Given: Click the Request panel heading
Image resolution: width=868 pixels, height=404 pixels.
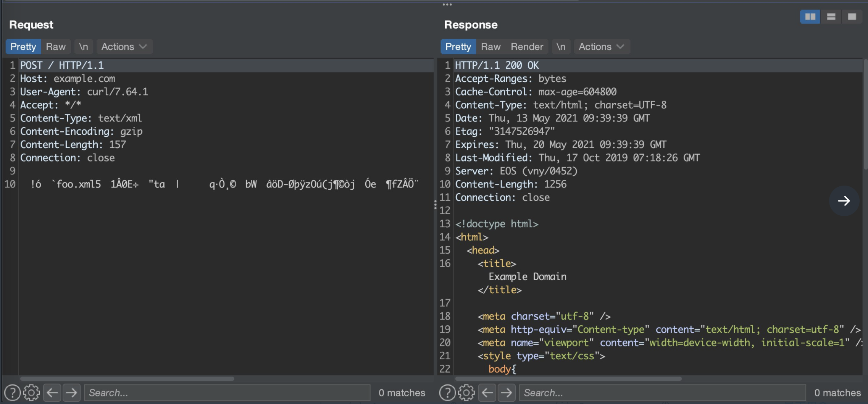Looking at the screenshot, I should coord(31,24).
